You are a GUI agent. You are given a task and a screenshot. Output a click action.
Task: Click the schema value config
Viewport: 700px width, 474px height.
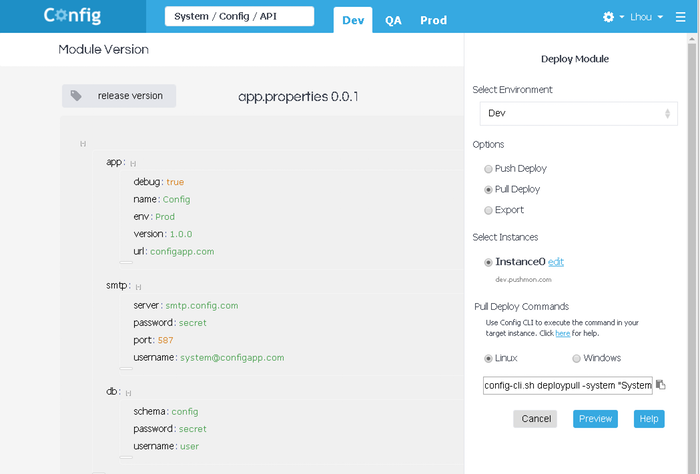[185, 412]
